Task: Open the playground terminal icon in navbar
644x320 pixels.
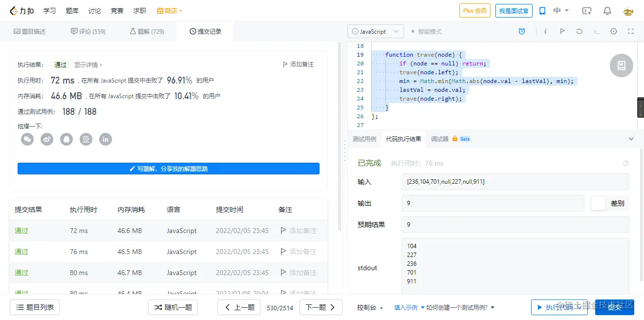Action: click(x=587, y=10)
